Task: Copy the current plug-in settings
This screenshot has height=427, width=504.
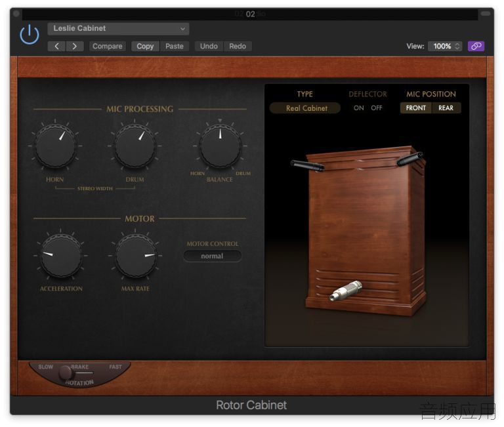Action: coord(145,47)
